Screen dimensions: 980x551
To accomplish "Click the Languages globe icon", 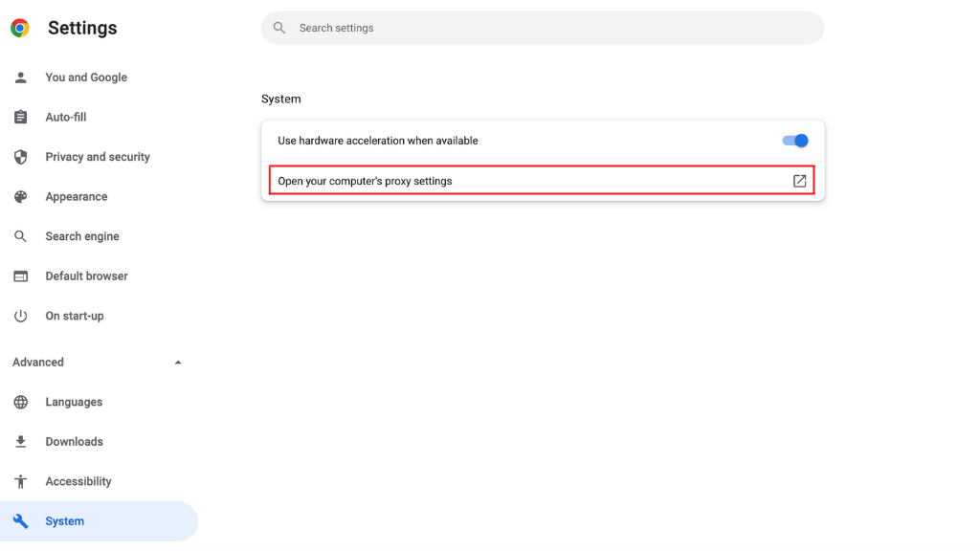I will click(x=20, y=402).
